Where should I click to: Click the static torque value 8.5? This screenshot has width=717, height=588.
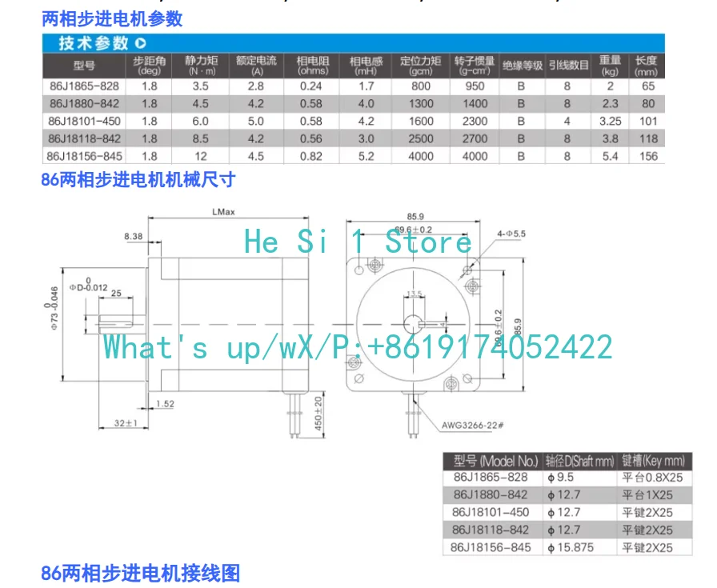pos(200,138)
